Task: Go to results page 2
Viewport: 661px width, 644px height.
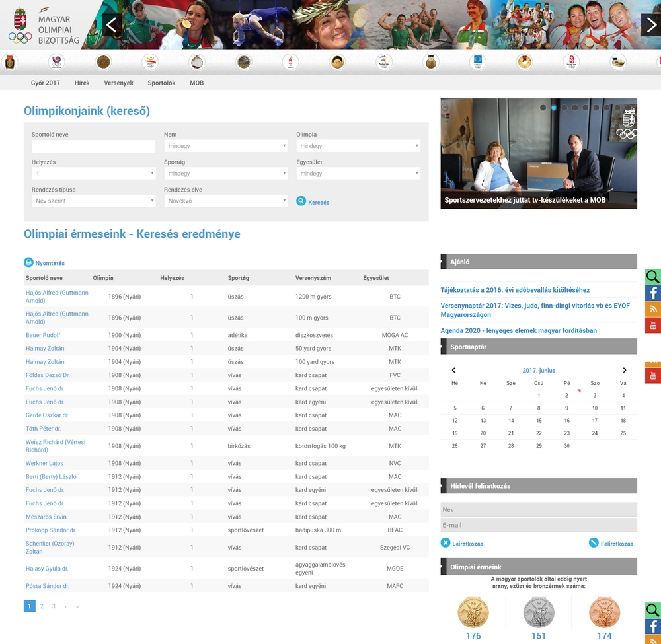Action: tap(42, 606)
